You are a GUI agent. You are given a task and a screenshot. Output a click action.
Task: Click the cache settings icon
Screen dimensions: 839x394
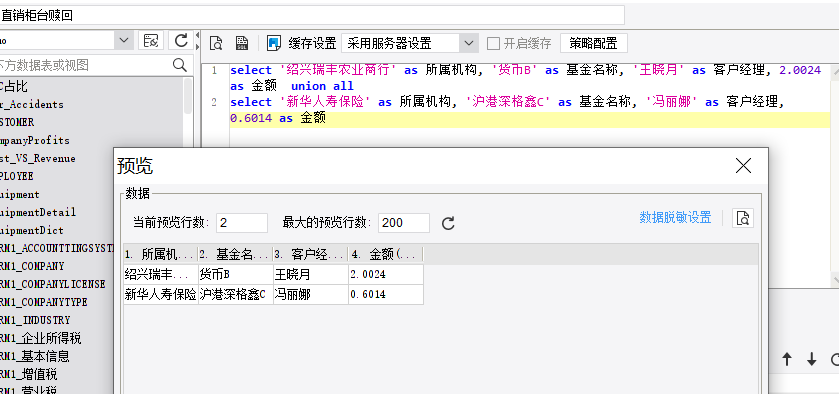pos(274,43)
